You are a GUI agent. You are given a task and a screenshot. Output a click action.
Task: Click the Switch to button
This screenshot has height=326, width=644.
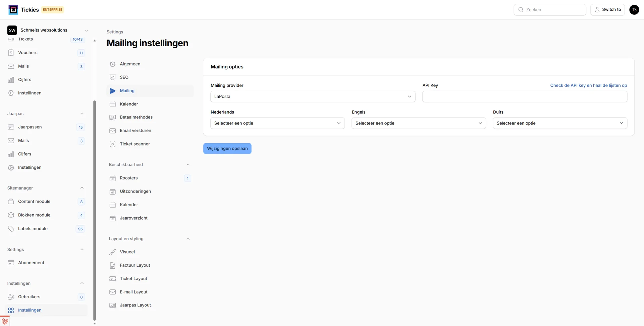(607, 9)
